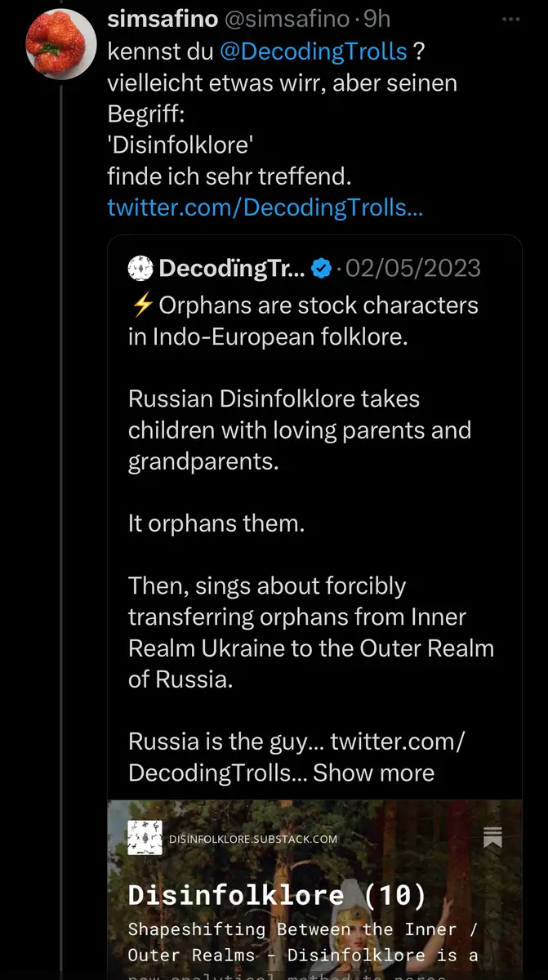The width and height of the screenshot is (548, 980).
Task: Open the DecodingTr... quoted author name
Action: (x=232, y=268)
